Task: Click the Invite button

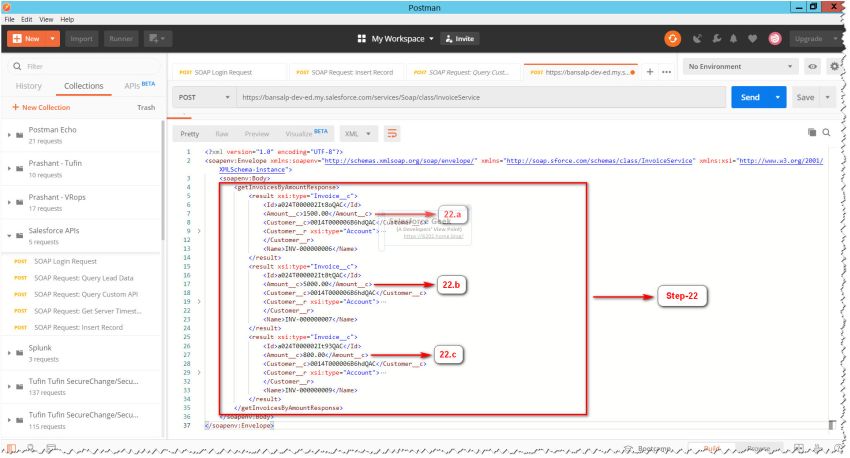Action: [460, 38]
